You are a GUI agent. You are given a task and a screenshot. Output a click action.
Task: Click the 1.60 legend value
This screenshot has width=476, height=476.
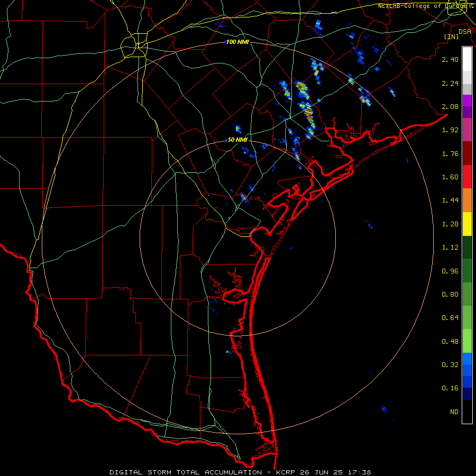click(450, 177)
